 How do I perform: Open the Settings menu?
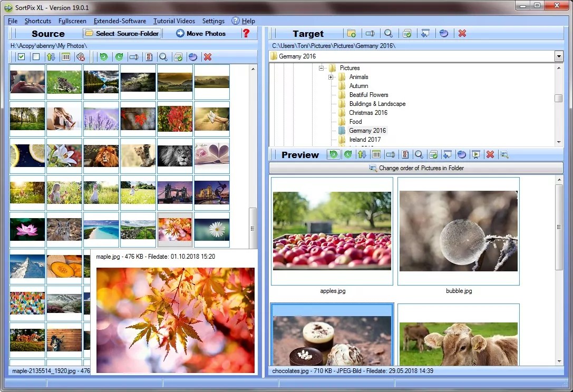pyautogui.click(x=213, y=21)
